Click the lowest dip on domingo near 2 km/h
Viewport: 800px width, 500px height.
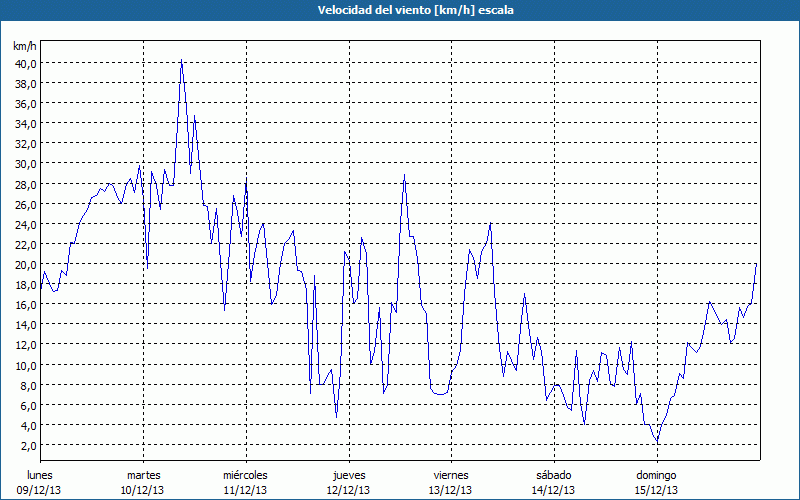pos(657,443)
